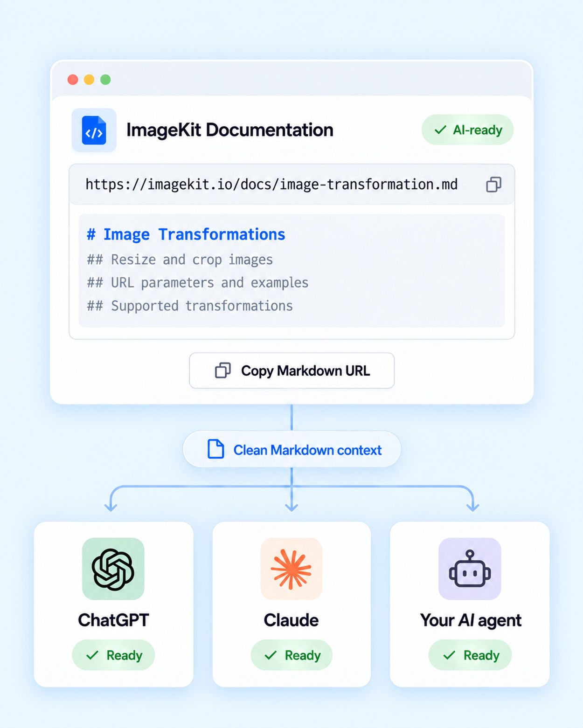Click the copy icon inside Copy Markdown URL button
This screenshot has height=728, width=583.
click(x=223, y=371)
